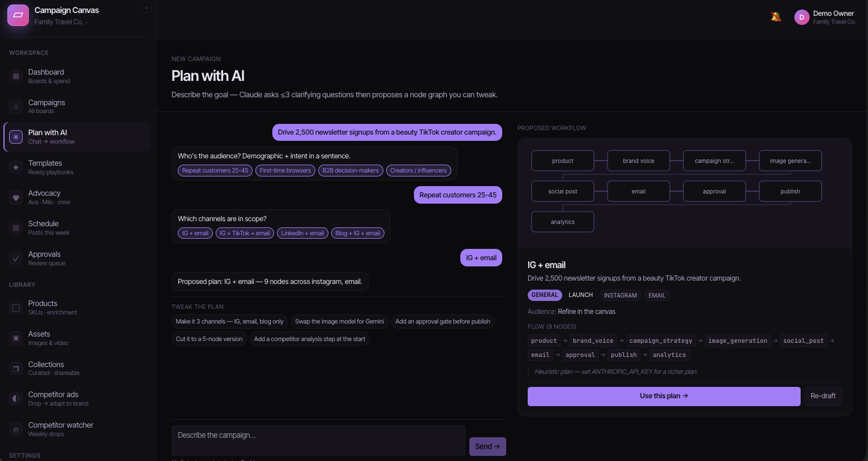This screenshot has width=868, height=461.
Task: Click the Assets image icon
Action: (16, 338)
